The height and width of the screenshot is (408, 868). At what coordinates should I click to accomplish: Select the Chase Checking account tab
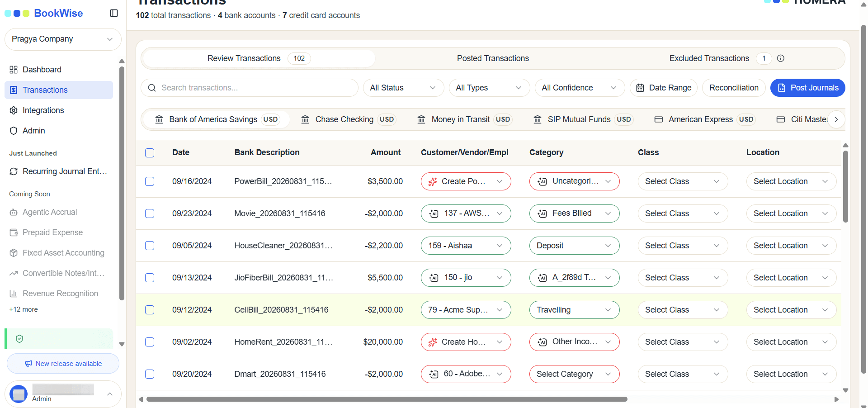click(x=349, y=119)
